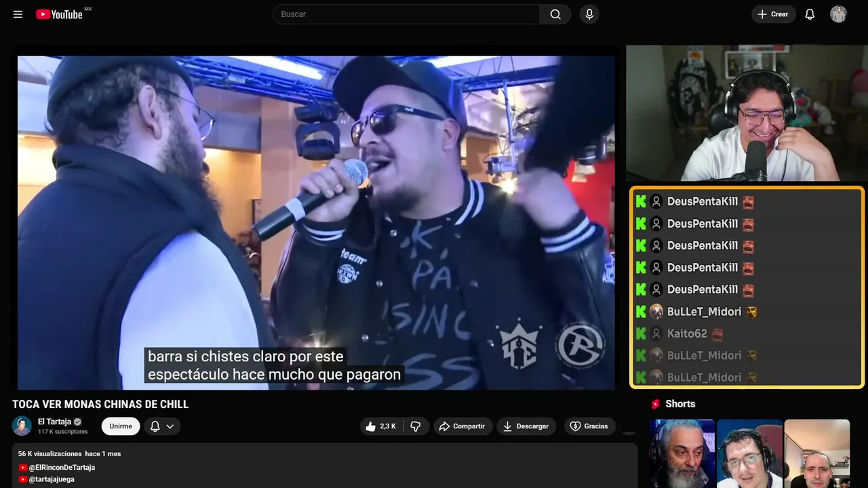Screen dimensions: 868x488
Task: Open the Short showing a white-bearded man
Action: coord(682,453)
